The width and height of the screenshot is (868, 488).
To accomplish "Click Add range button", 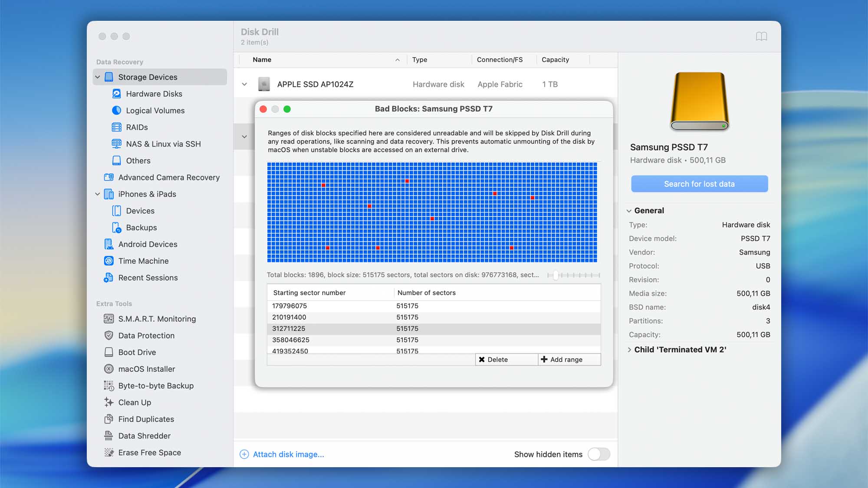I will pyautogui.click(x=569, y=360).
